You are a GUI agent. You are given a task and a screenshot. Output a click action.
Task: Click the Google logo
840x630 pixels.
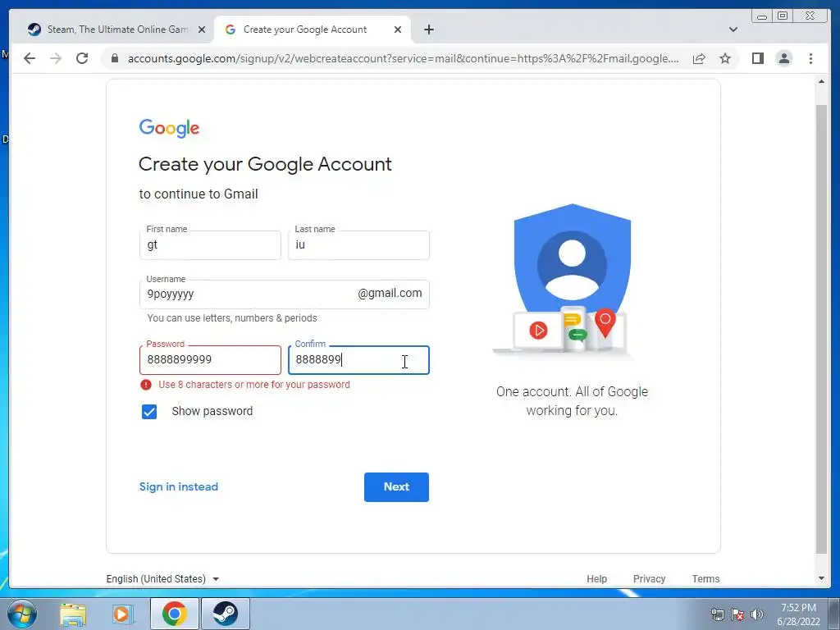click(169, 129)
